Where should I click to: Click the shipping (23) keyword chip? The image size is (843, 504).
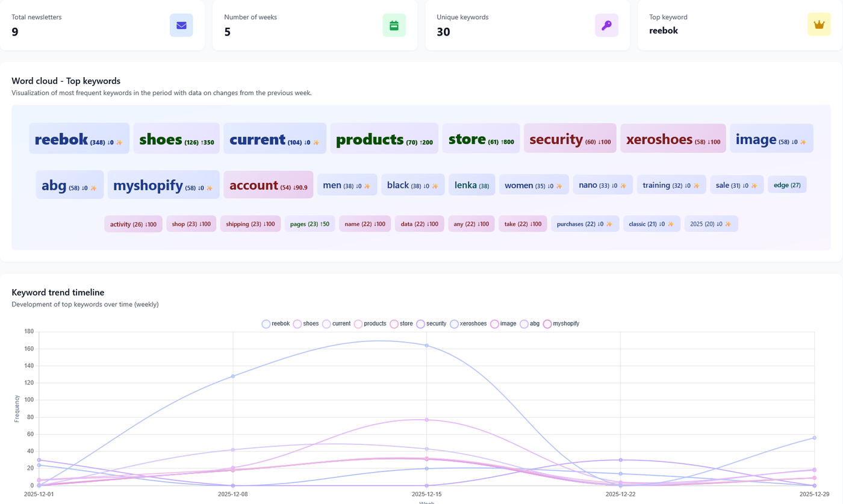250,224
